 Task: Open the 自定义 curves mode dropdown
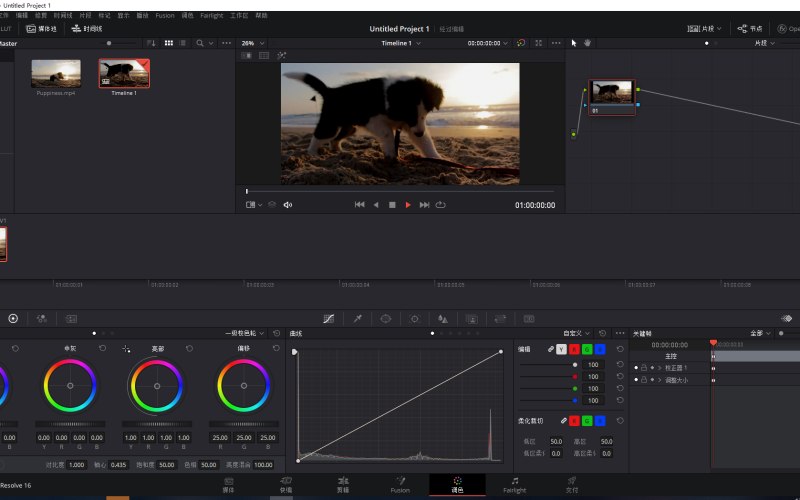577,333
